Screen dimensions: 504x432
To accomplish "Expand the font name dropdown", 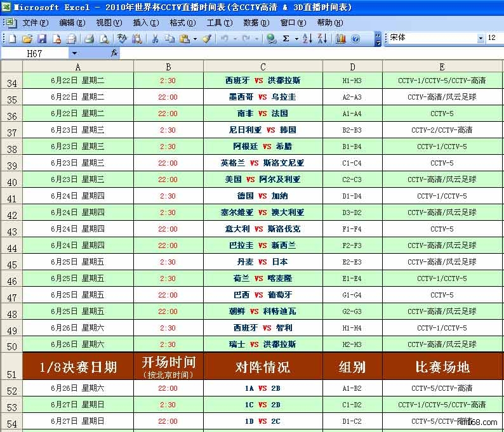I will click(481, 38).
